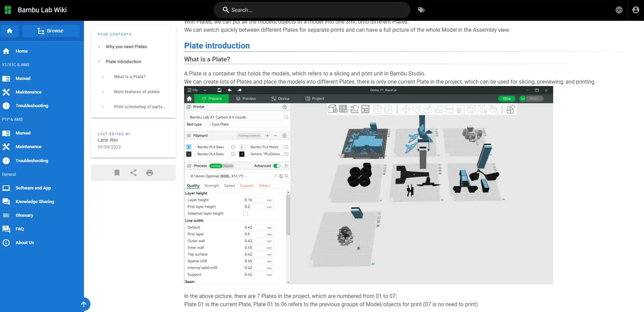Open X1/X1C Troubleshooting in the sidebar
The height and width of the screenshot is (312, 644).
pyautogui.click(x=32, y=106)
